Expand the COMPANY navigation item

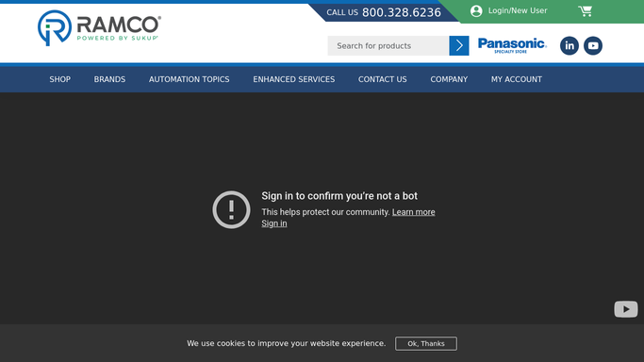tap(449, 79)
